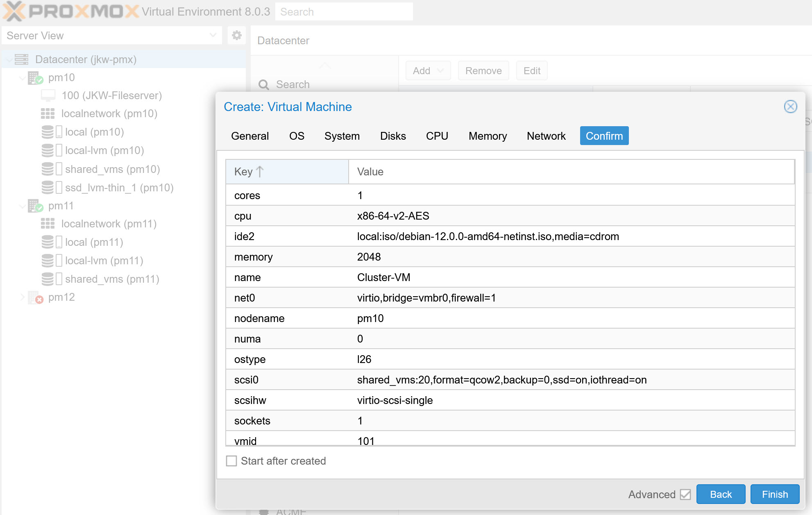Open the Network tab

546,136
